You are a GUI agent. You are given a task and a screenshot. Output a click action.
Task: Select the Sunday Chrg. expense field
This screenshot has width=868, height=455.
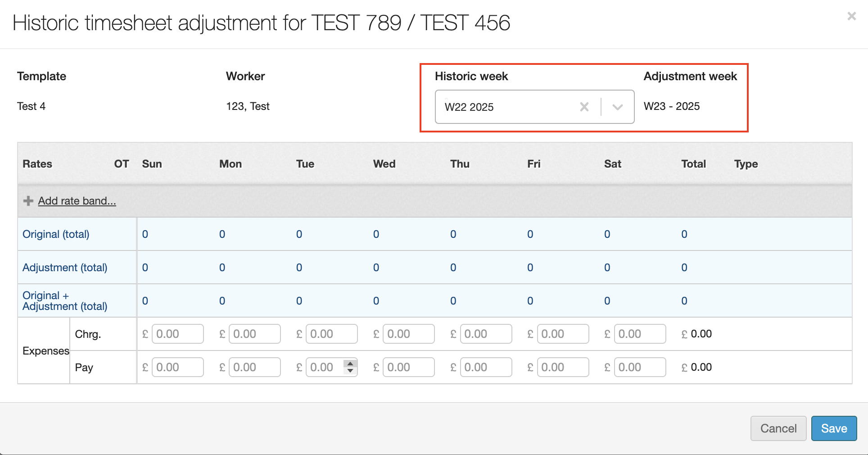pyautogui.click(x=177, y=334)
